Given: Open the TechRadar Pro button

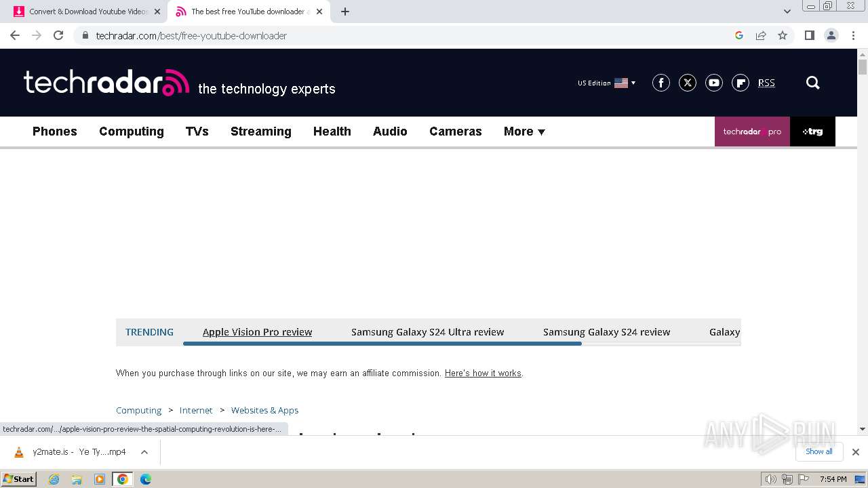Looking at the screenshot, I should (x=752, y=131).
